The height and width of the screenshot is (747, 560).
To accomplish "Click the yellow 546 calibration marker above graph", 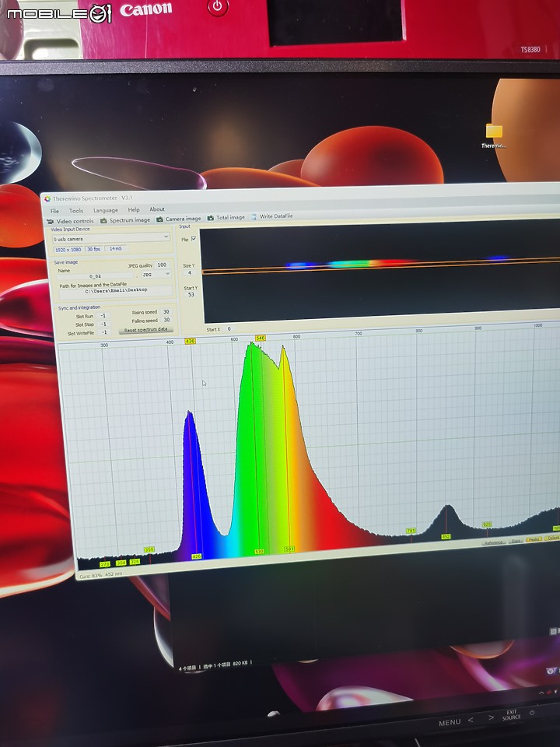I will (260, 338).
